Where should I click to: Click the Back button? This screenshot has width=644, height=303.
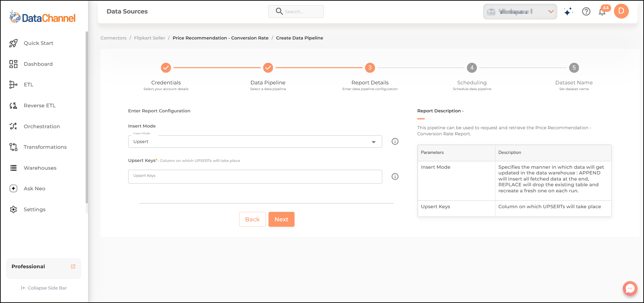coord(252,219)
